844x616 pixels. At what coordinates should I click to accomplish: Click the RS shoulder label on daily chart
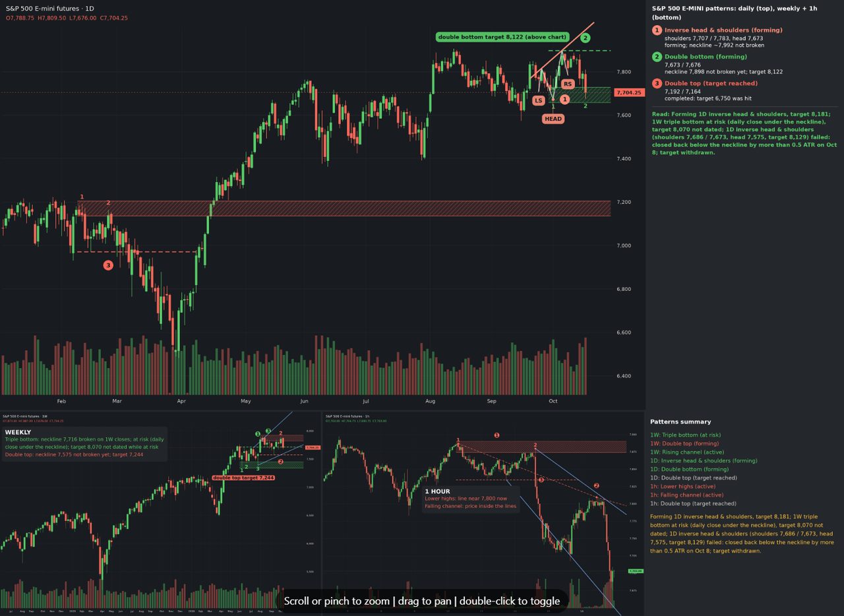(x=568, y=84)
